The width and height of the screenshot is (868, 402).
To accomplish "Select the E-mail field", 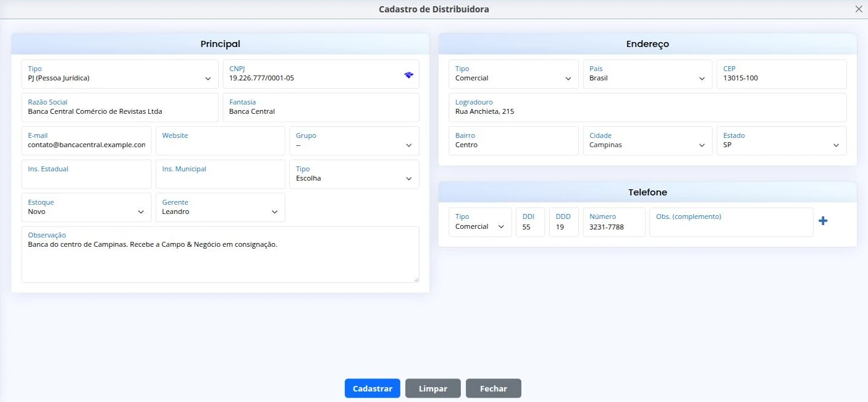I will click(86, 141).
